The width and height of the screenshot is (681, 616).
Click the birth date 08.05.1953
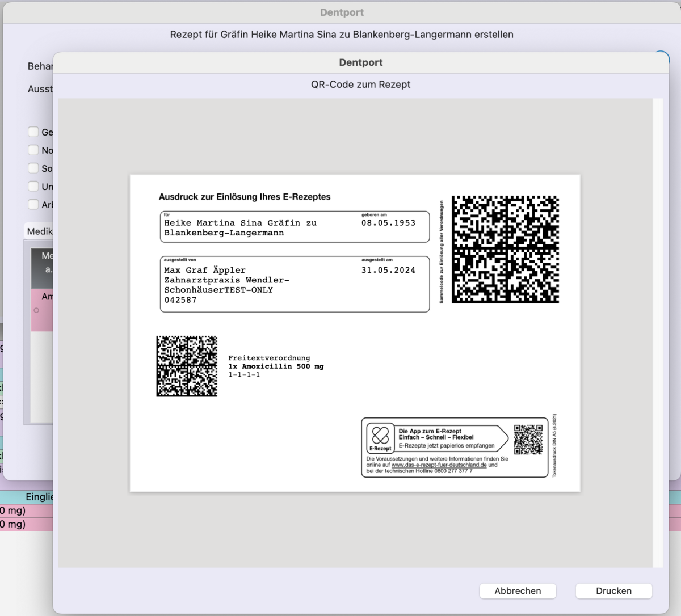pos(388,223)
